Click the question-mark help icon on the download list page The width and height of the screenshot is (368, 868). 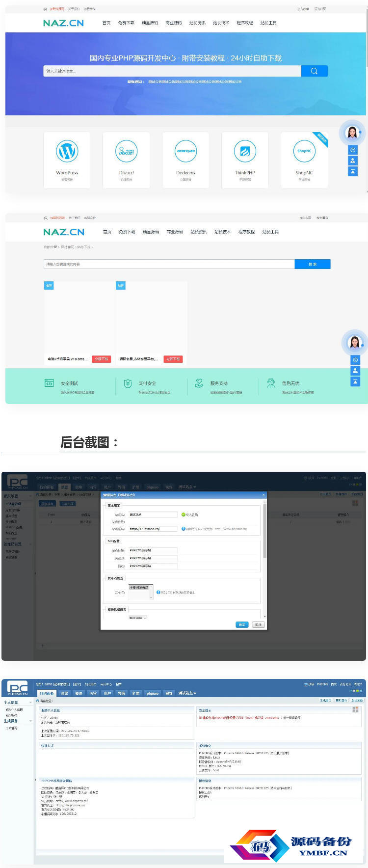tap(355, 360)
